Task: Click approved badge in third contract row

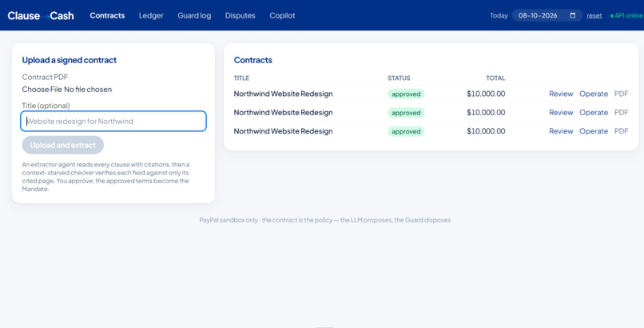Action: pyautogui.click(x=406, y=131)
